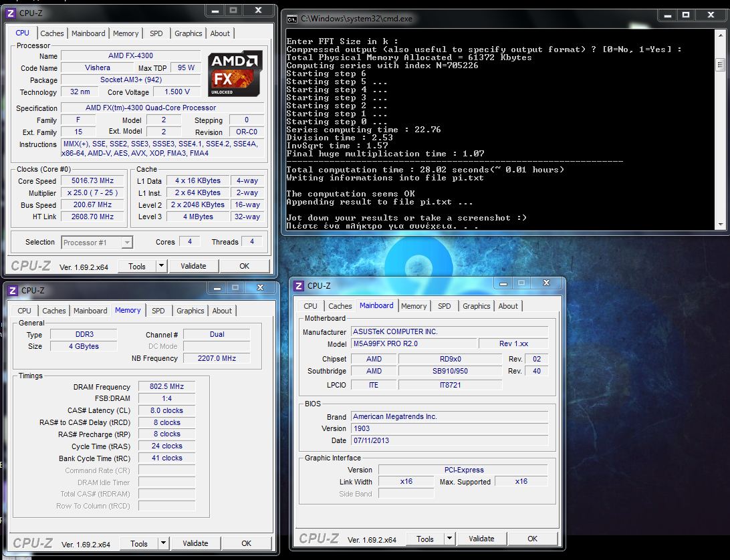
Task: Open Mainboard tab in the CPU window
Action: (88, 33)
